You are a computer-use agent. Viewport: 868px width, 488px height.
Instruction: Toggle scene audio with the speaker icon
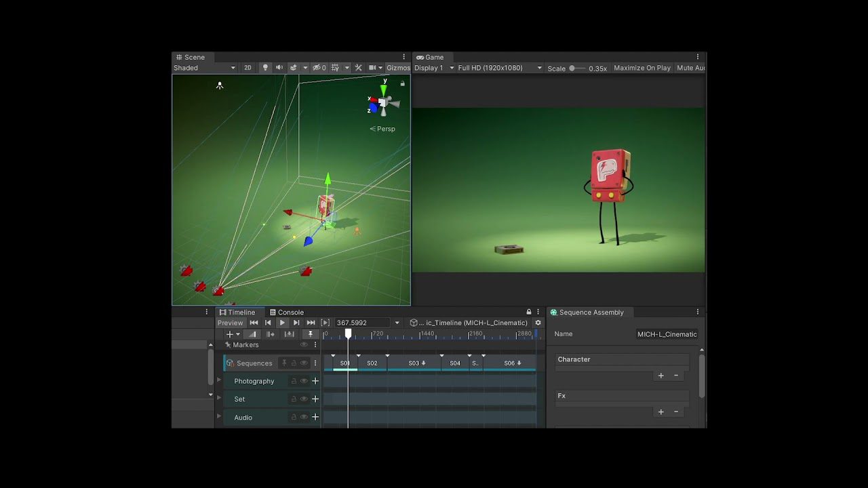(x=279, y=68)
